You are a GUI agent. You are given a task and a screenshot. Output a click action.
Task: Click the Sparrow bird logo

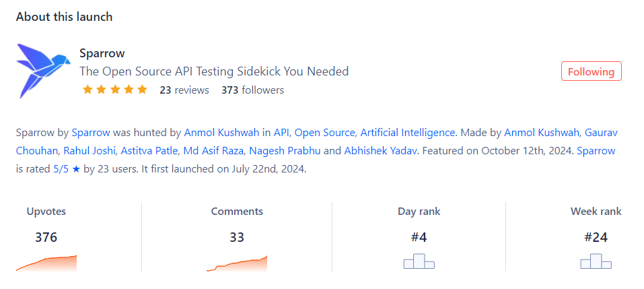coord(41,71)
